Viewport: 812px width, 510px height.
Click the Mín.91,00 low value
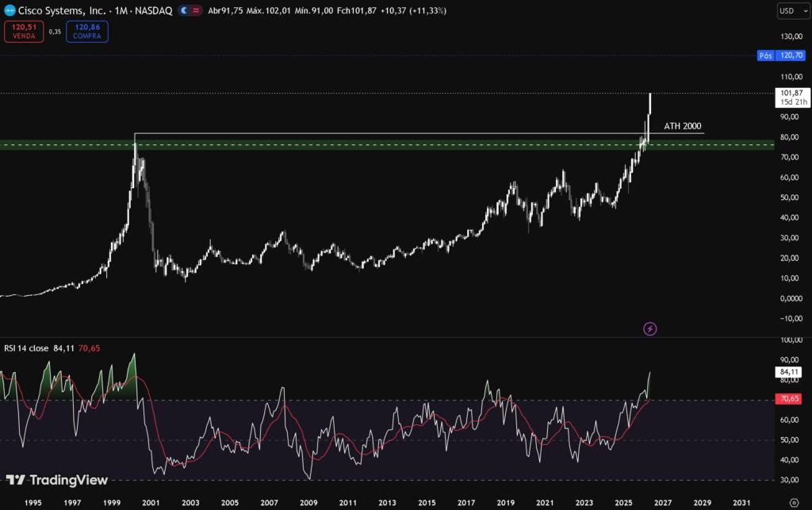point(314,10)
